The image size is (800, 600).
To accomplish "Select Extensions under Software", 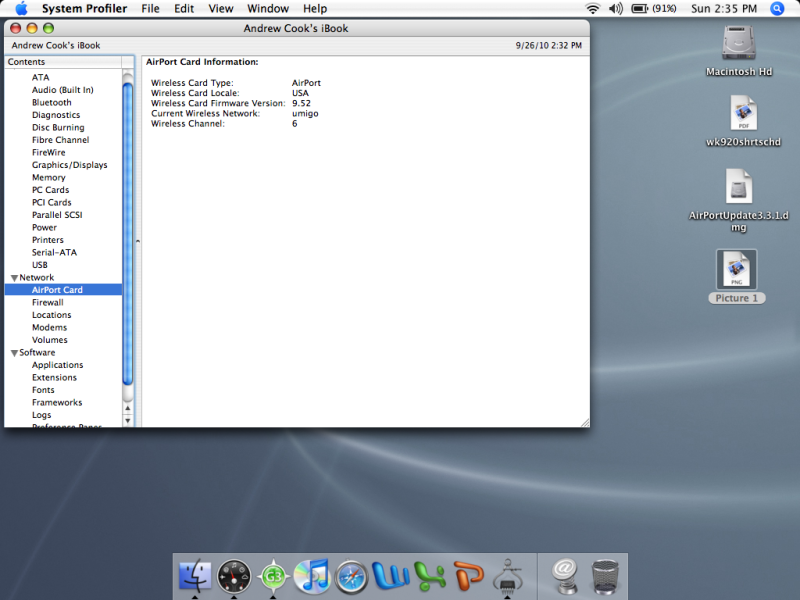I will click(55, 378).
